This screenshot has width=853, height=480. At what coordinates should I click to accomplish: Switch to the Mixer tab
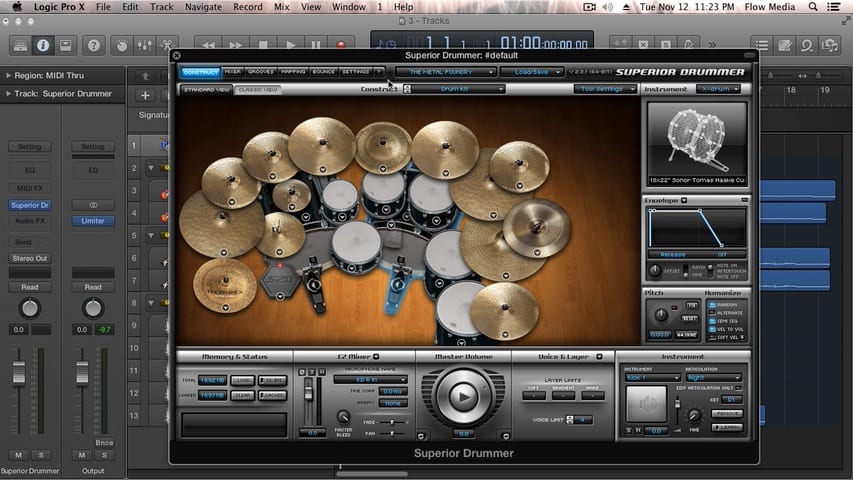click(233, 72)
